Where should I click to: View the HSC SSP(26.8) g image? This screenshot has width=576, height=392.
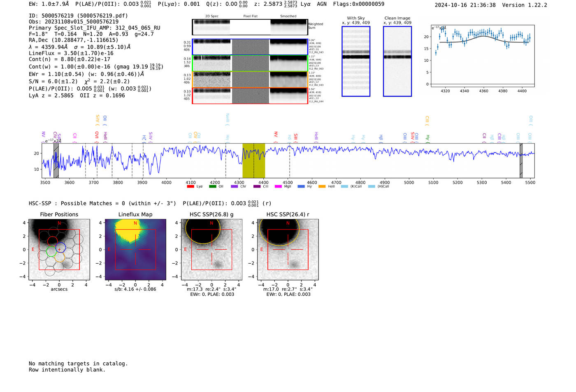[x=211, y=250]
